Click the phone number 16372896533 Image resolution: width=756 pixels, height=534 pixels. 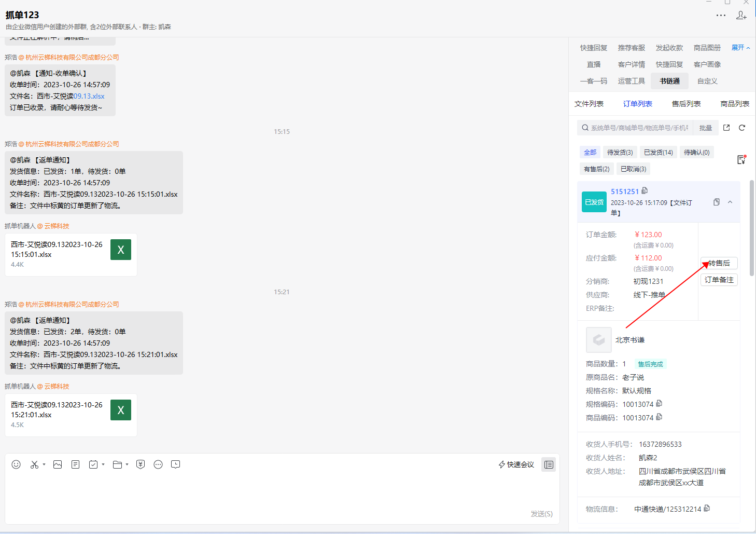click(660, 444)
